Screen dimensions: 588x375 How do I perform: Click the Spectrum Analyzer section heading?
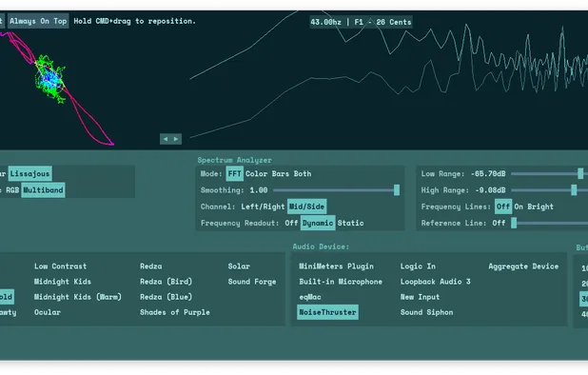click(x=235, y=160)
